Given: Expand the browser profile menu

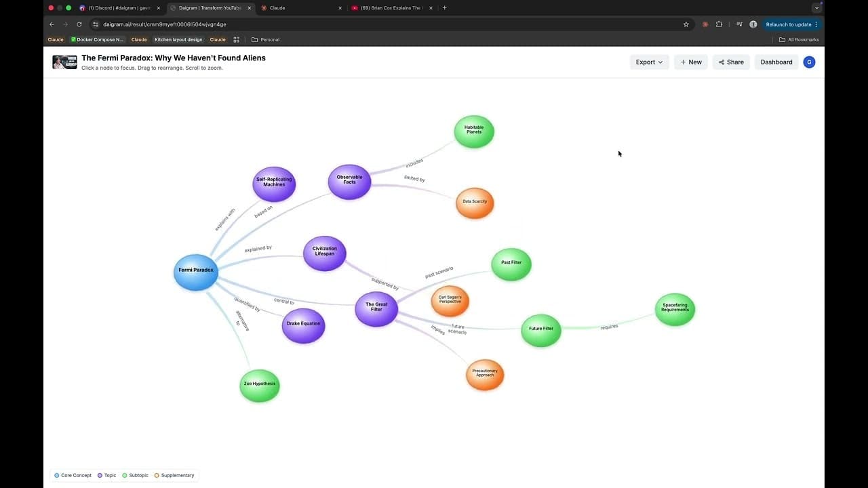Looking at the screenshot, I should pyautogui.click(x=753, y=24).
